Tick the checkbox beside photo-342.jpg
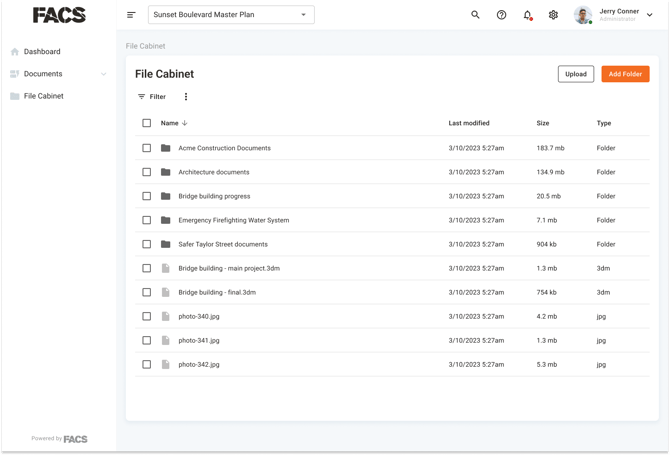Viewport: 670px width, 455px height. pyautogui.click(x=147, y=364)
